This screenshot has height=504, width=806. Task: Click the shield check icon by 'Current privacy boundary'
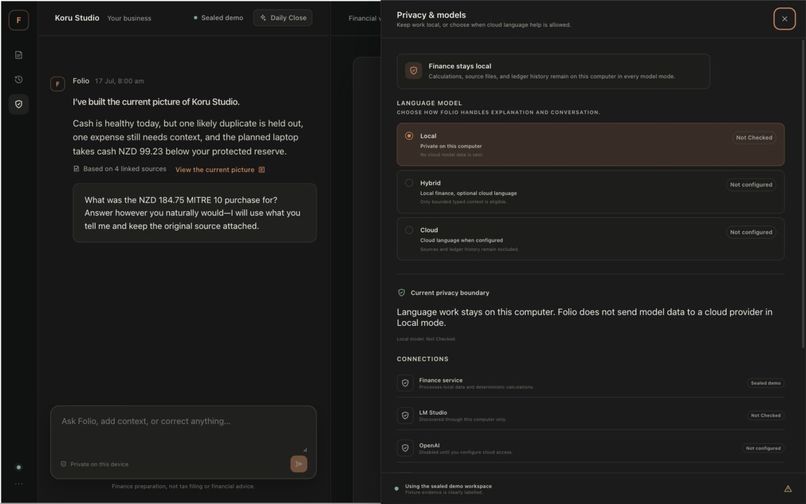(x=401, y=293)
